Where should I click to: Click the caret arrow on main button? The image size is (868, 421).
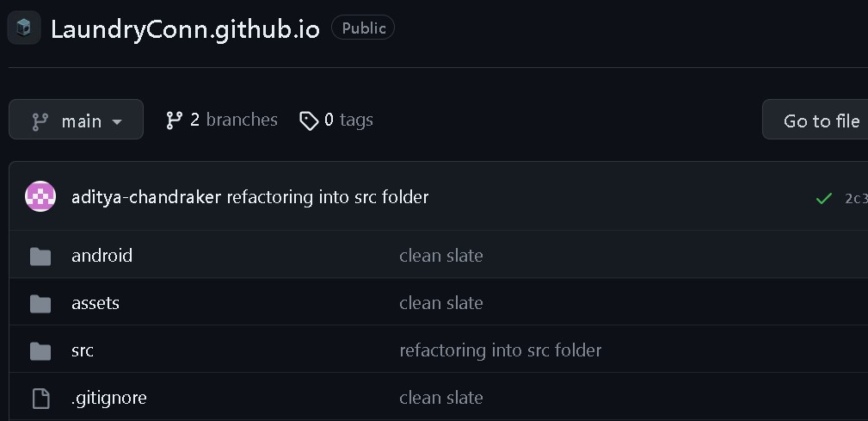(x=117, y=122)
